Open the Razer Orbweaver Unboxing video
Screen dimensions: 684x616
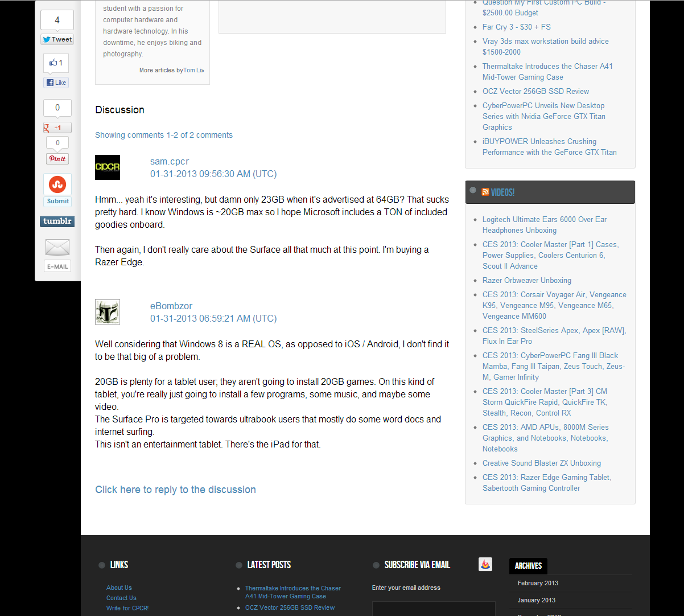(x=526, y=280)
